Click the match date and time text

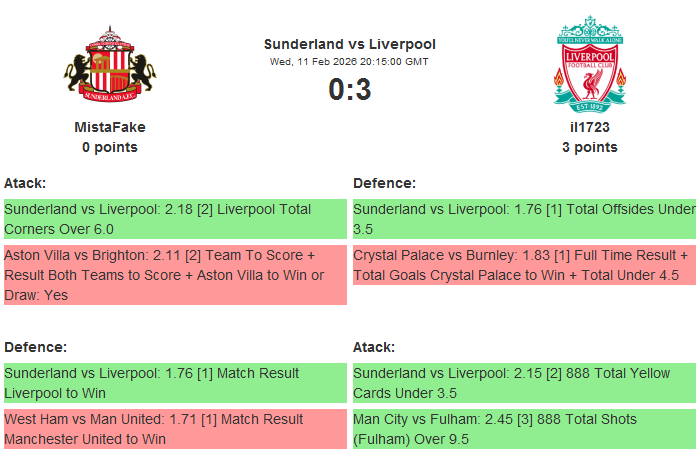(x=350, y=61)
